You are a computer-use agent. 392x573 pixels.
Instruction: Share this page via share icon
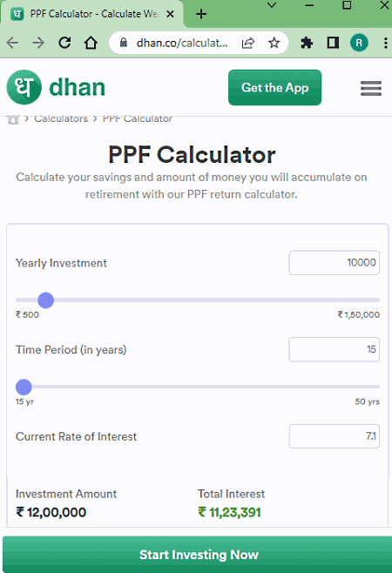(x=248, y=43)
